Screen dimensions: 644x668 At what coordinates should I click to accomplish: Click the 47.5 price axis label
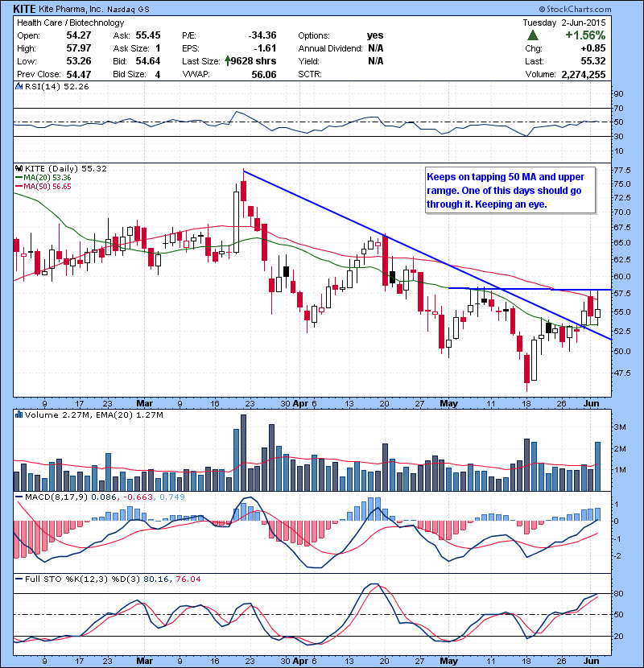click(621, 373)
